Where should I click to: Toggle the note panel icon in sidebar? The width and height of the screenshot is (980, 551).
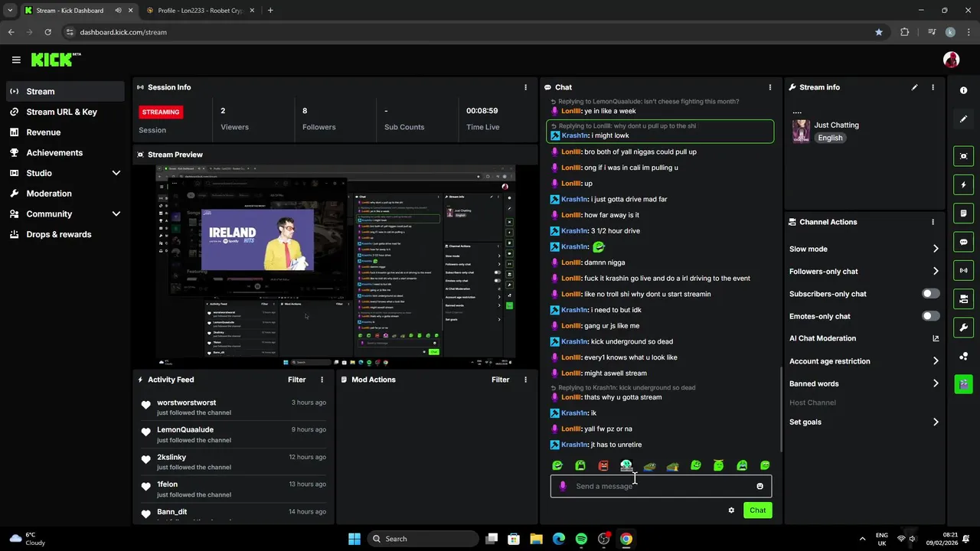[963, 213]
